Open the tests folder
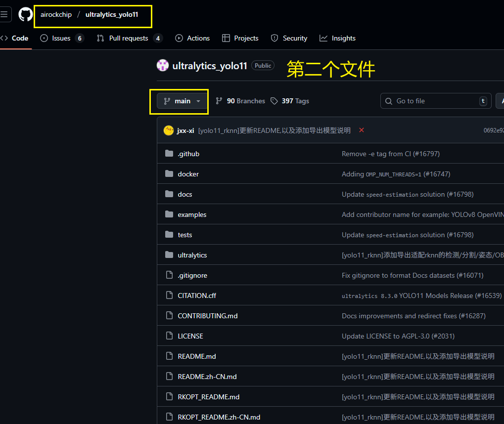This screenshot has width=504, height=424. click(x=185, y=235)
